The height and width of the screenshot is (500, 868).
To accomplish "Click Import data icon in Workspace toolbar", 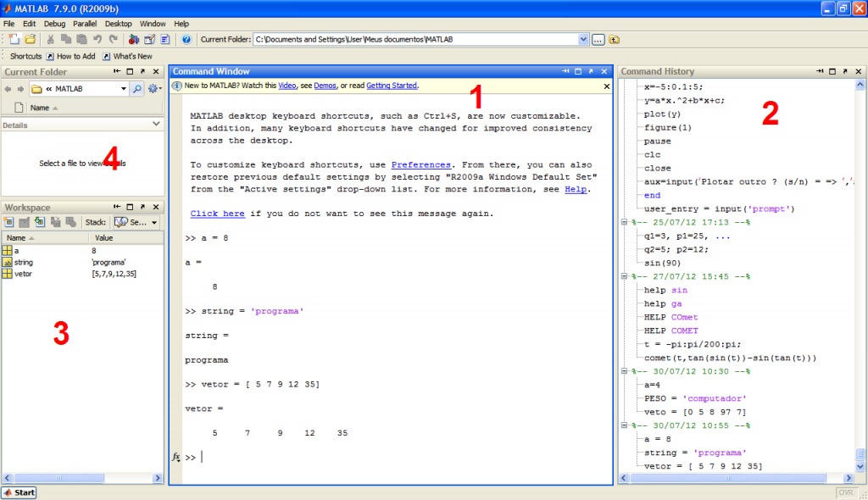I will point(39,222).
